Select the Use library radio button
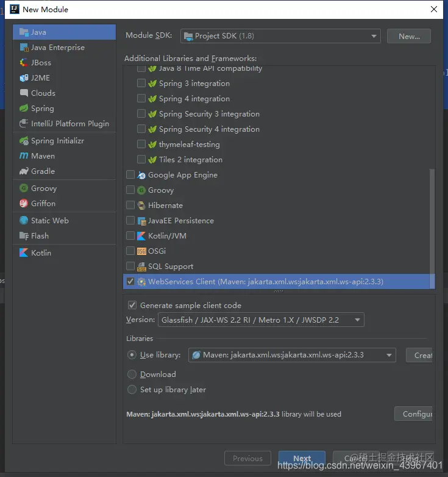Viewport: 448px width, 477px height. pyautogui.click(x=132, y=355)
